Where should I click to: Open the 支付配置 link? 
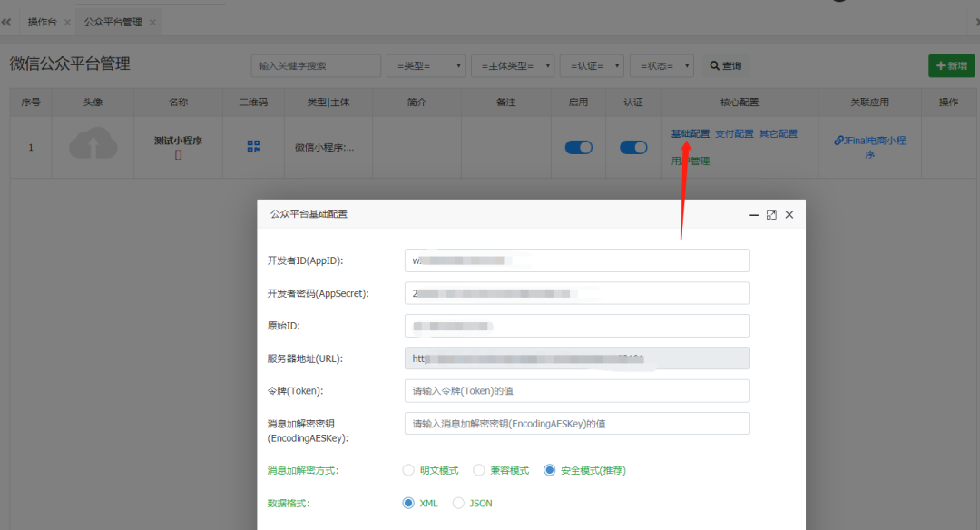coord(734,133)
